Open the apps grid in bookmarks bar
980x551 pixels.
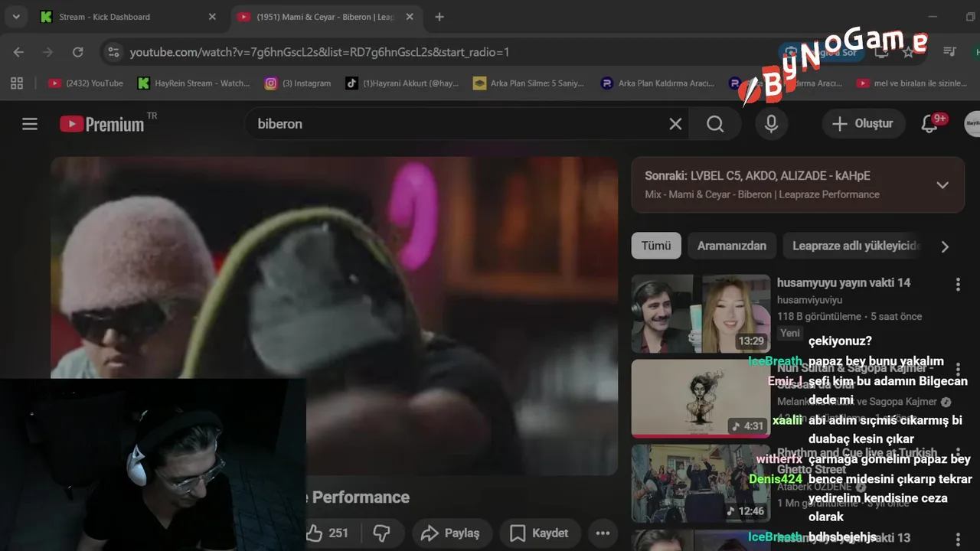pos(17,83)
